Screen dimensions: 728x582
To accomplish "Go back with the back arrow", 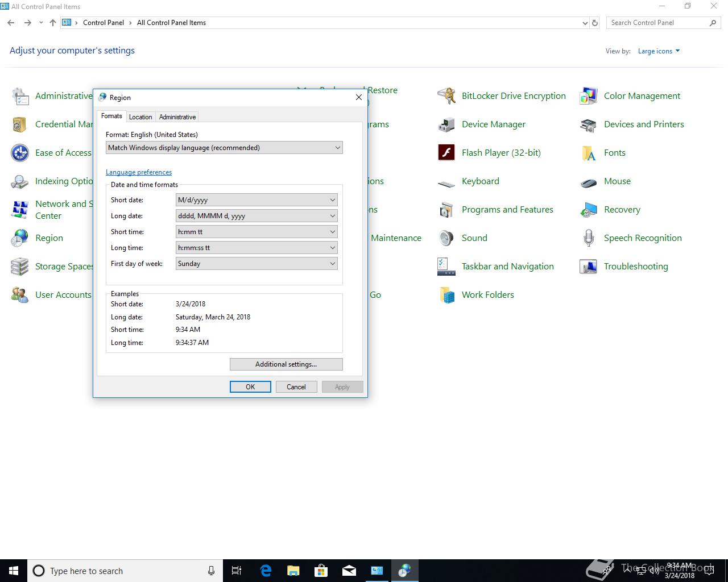I will [x=11, y=23].
